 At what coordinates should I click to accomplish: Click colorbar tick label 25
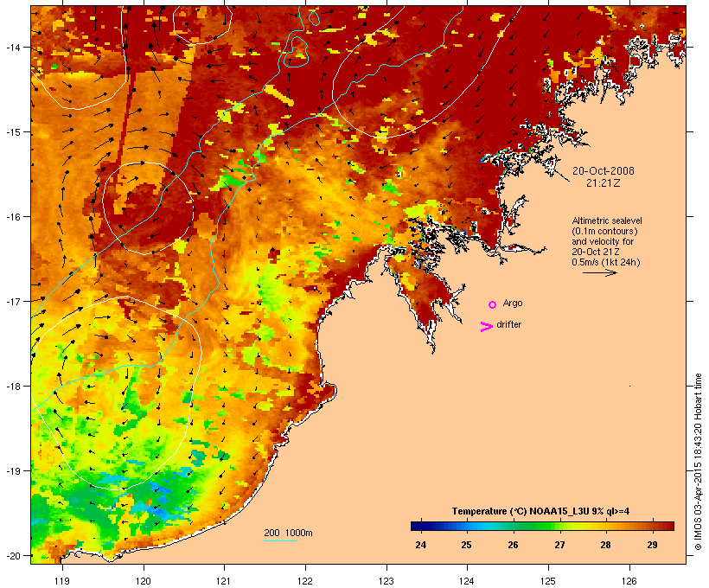point(466,545)
